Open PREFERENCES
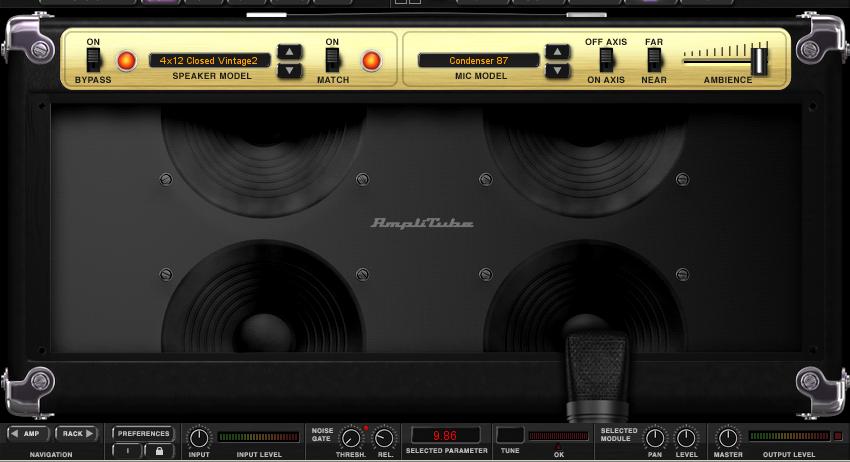Viewport: 850px width, 462px height. (143, 433)
